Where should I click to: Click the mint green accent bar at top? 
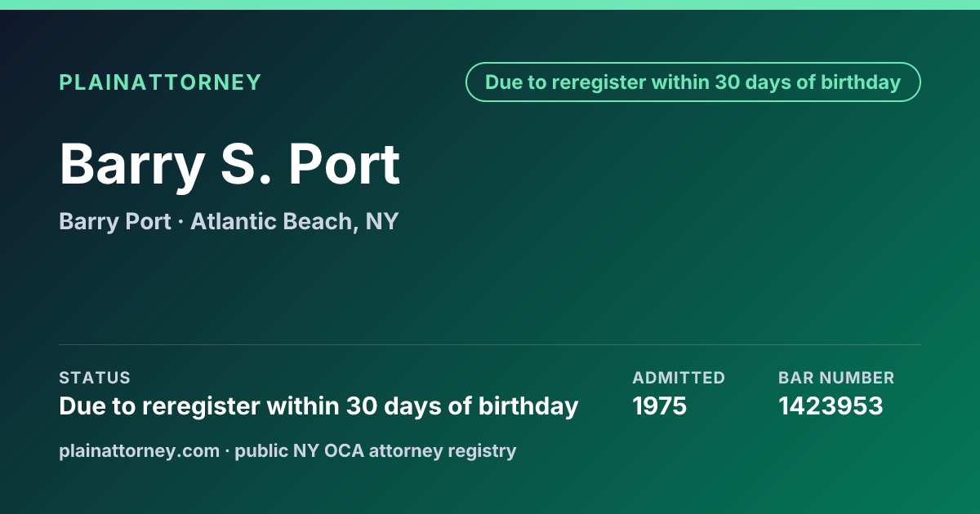click(490, 5)
